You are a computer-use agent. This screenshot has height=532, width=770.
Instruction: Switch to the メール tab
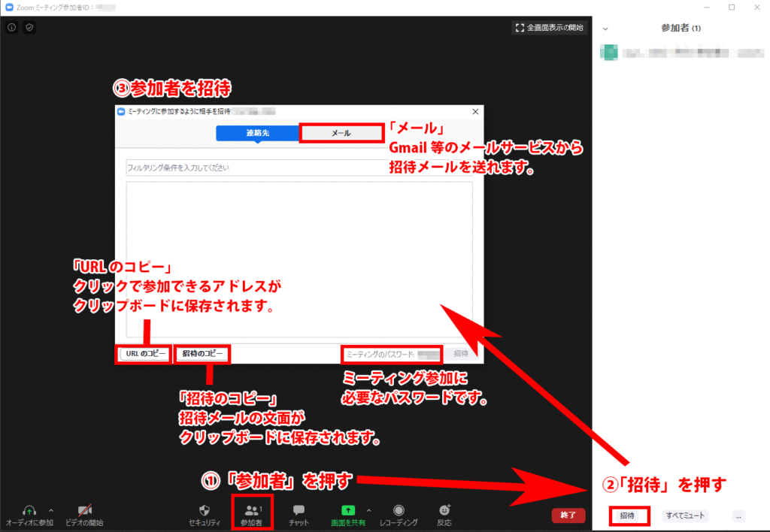(x=341, y=133)
